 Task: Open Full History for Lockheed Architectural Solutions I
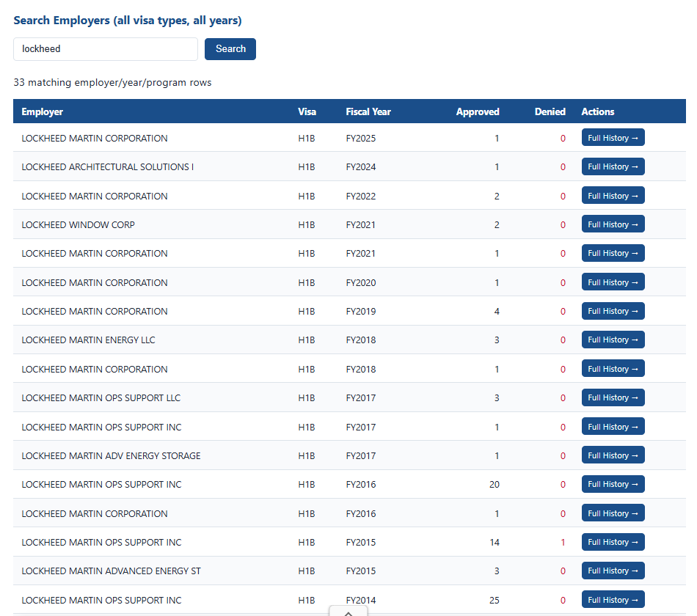tap(613, 166)
